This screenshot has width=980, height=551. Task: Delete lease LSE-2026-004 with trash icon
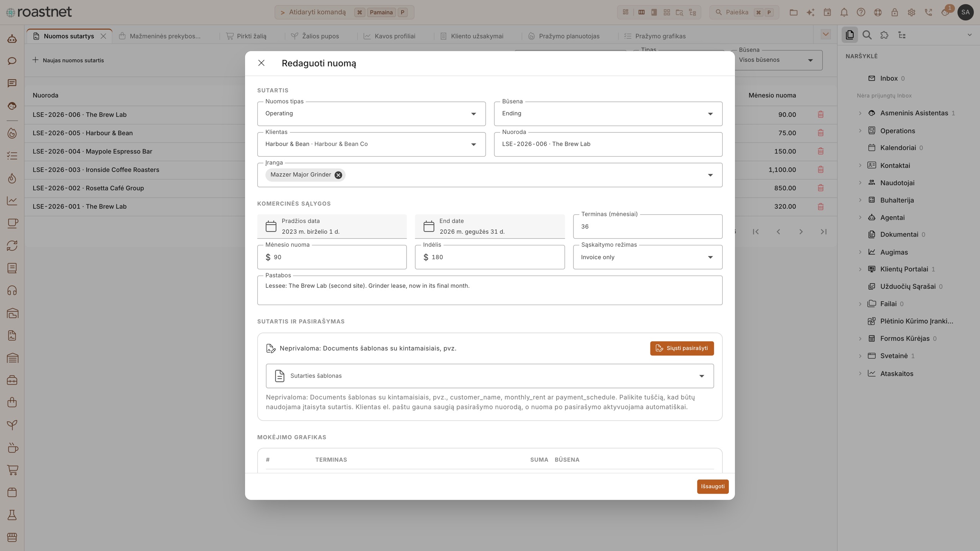[x=820, y=151]
